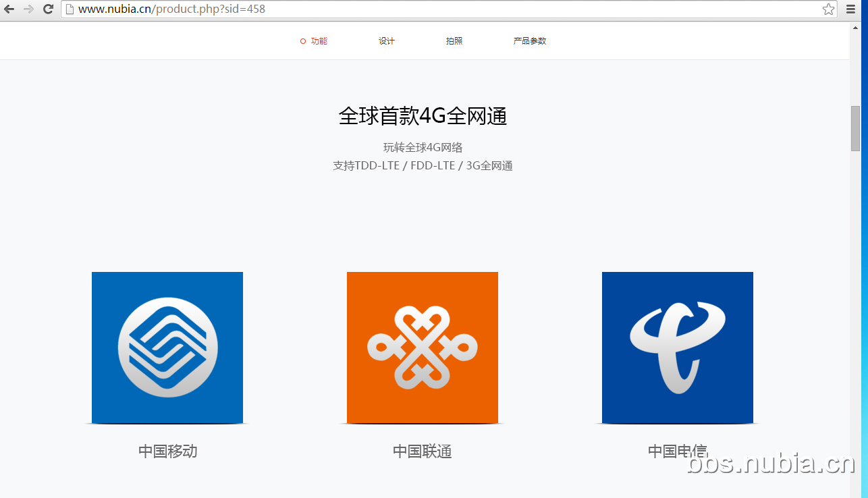Focus the address bar URL field
The image size is (868, 498).
click(x=449, y=9)
